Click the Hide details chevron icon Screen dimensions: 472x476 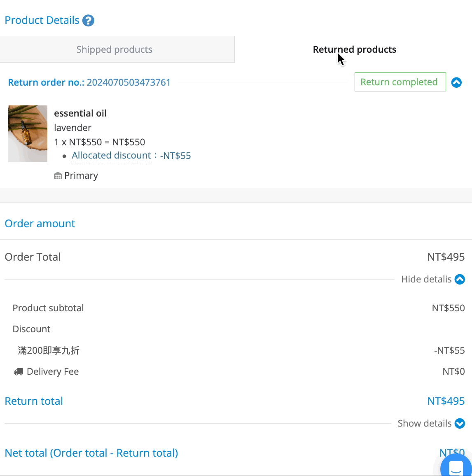(460, 279)
